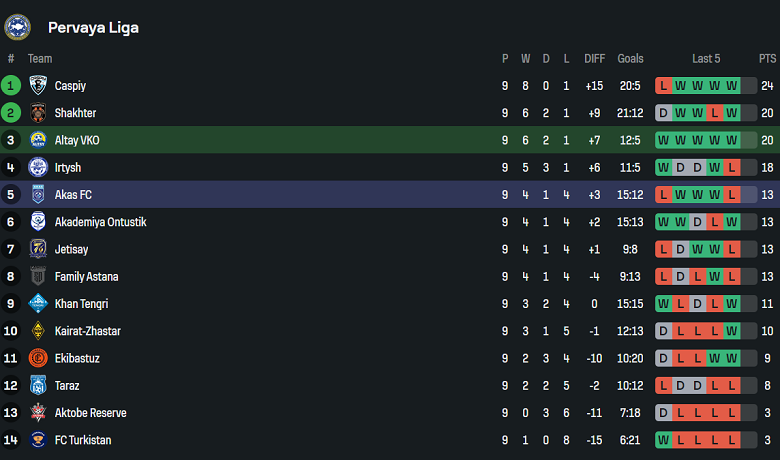Screen dimensions: 780x460
Task: Click the Goals column header
Action: [x=630, y=59]
